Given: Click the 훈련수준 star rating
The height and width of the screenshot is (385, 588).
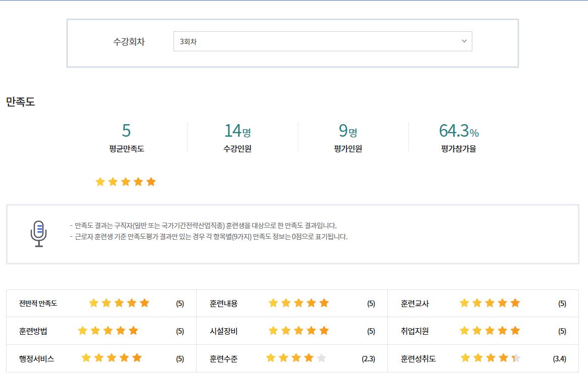Looking at the screenshot, I should tap(296, 358).
